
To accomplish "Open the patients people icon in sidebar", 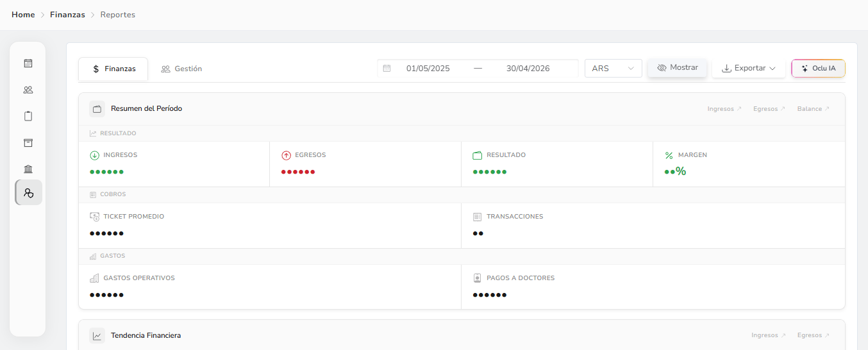I will coord(28,90).
